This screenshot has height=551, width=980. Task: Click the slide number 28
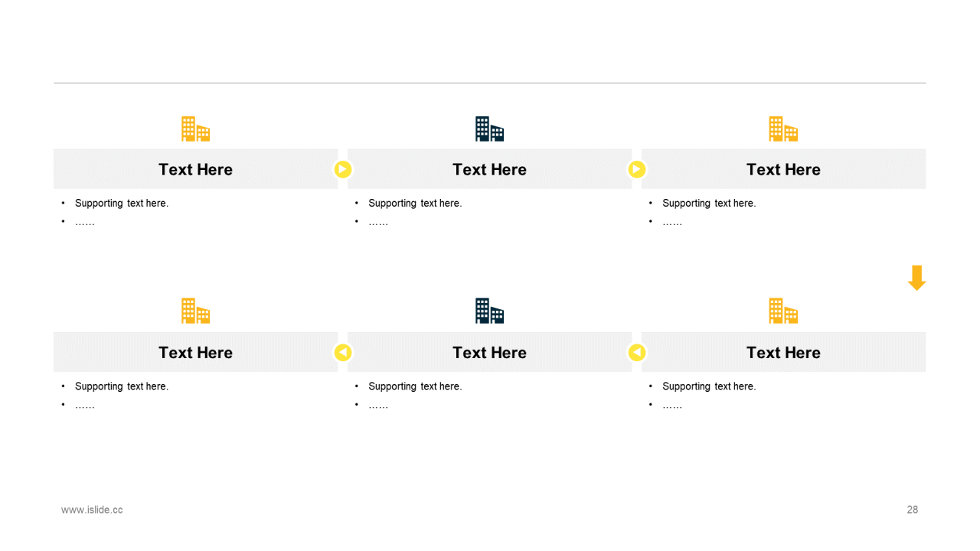click(912, 510)
